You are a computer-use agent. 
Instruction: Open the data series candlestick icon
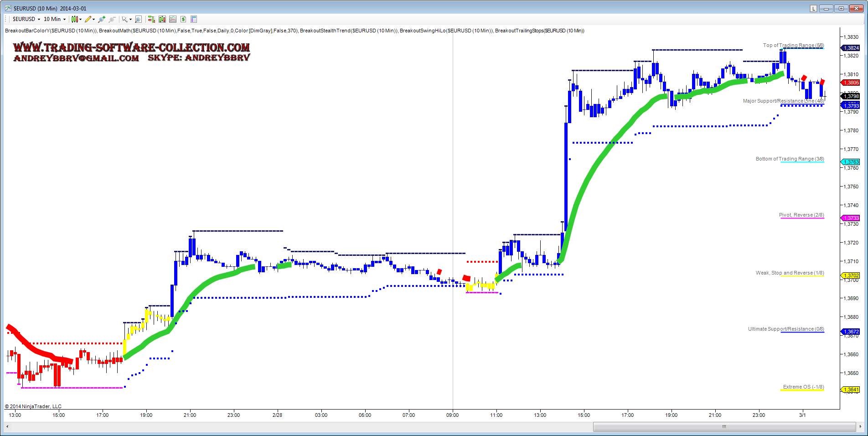[162, 19]
